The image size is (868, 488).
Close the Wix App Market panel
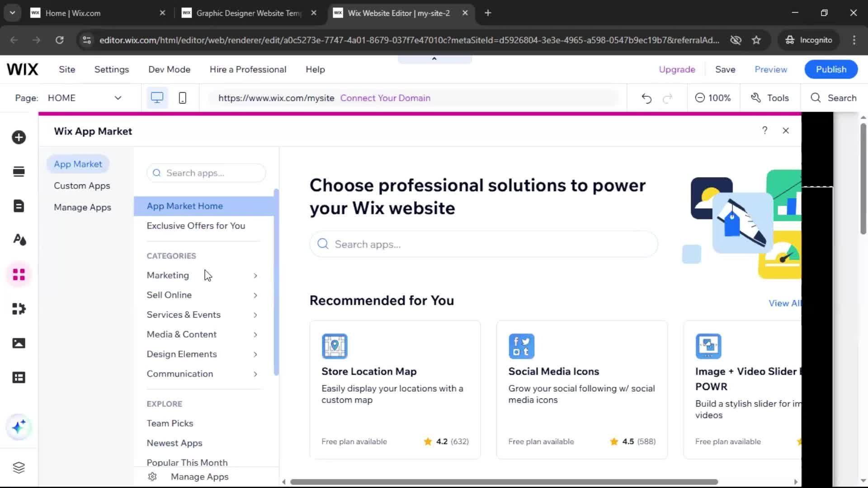pyautogui.click(x=786, y=131)
